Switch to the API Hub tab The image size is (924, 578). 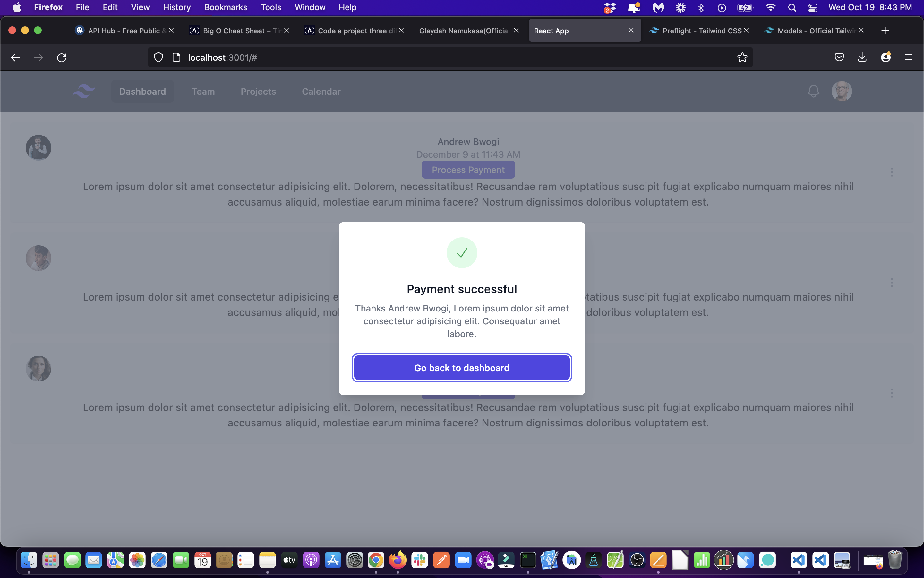coord(124,31)
